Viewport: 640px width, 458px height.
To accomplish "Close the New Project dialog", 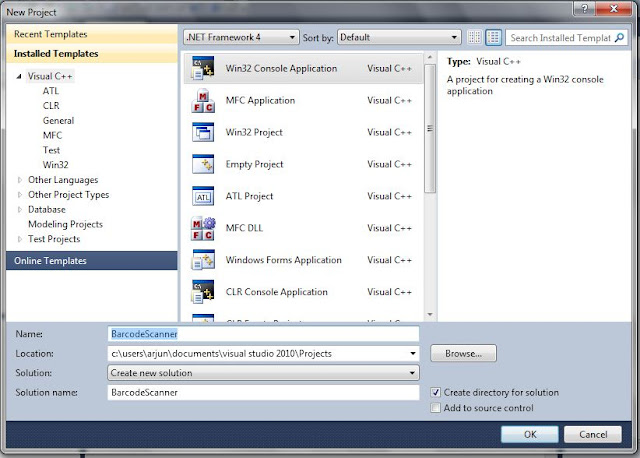I will (613, 9).
